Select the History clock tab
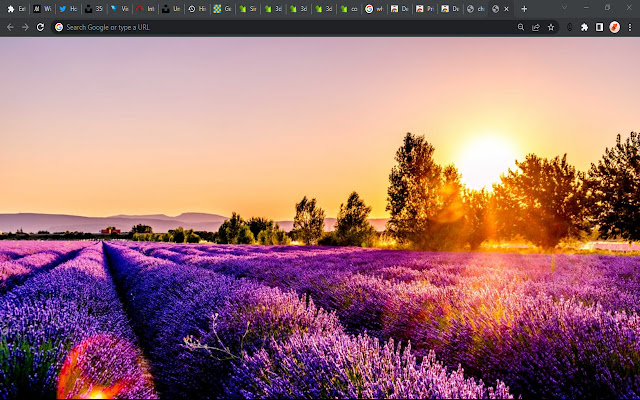Screen dimensions: 640x400 click(196, 8)
